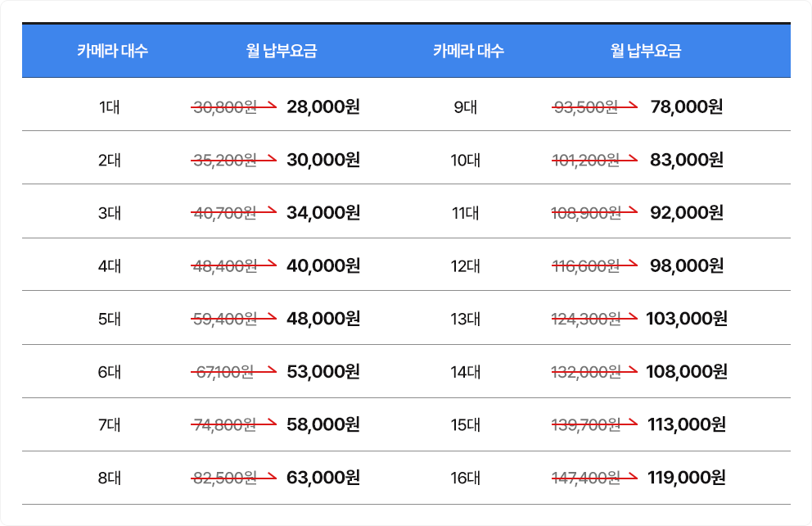Select the 3대 row label
Screen dimensions: 812x526
coord(109,213)
